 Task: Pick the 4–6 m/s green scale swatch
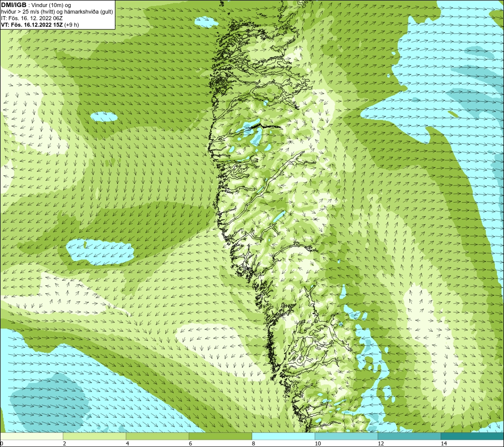pyautogui.click(x=157, y=436)
